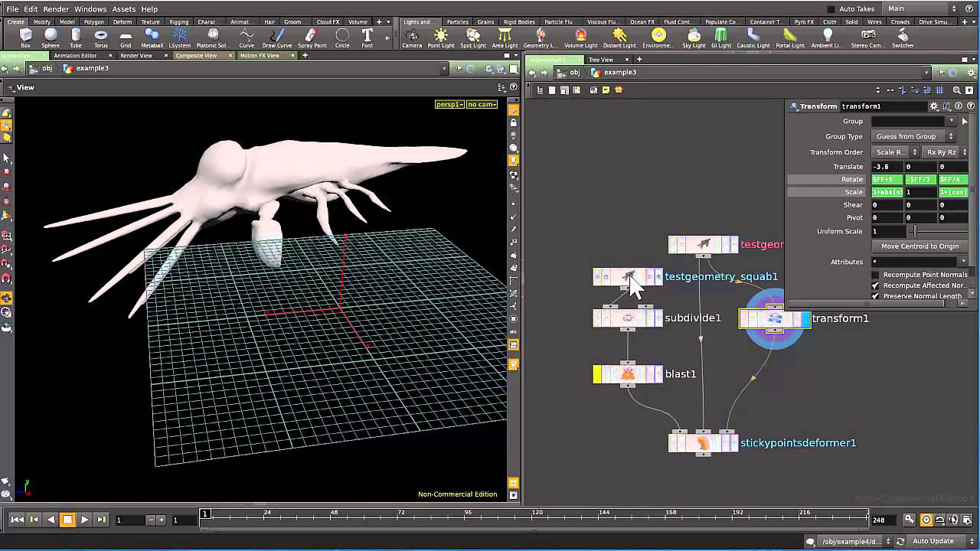
Task: Add a Distant Light
Action: point(619,38)
